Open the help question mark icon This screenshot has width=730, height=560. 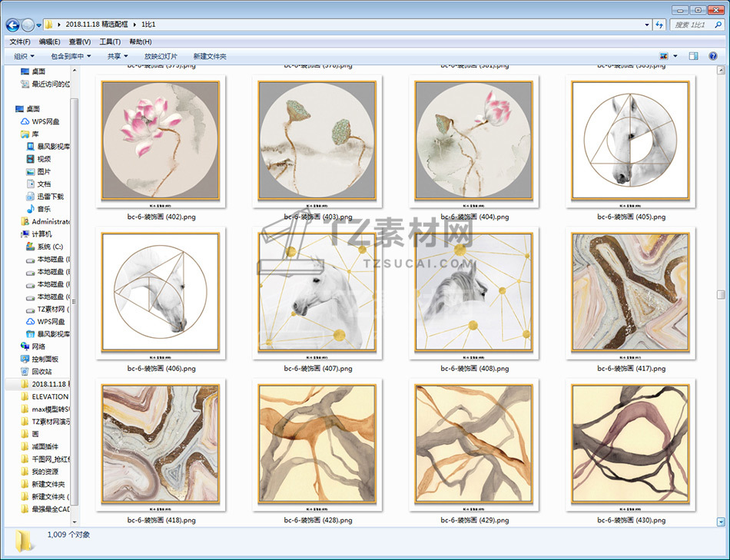715,56
